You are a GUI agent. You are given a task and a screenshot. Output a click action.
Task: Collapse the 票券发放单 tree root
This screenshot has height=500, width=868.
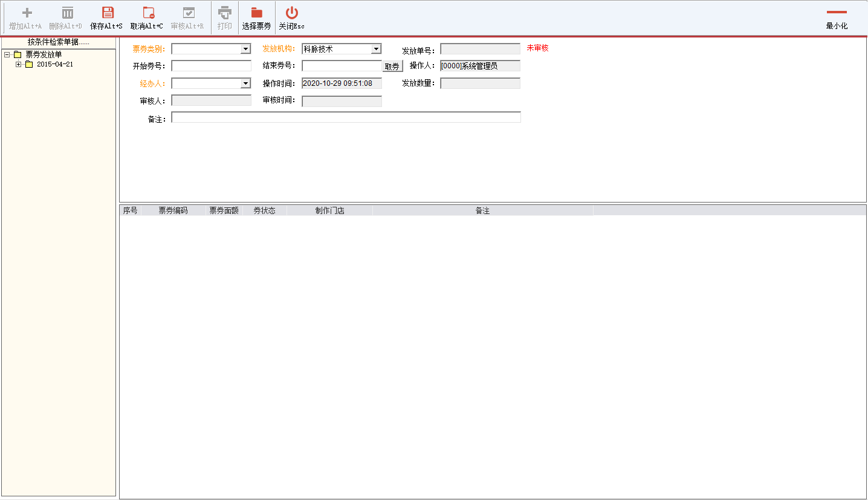click(x=7, y=54)
